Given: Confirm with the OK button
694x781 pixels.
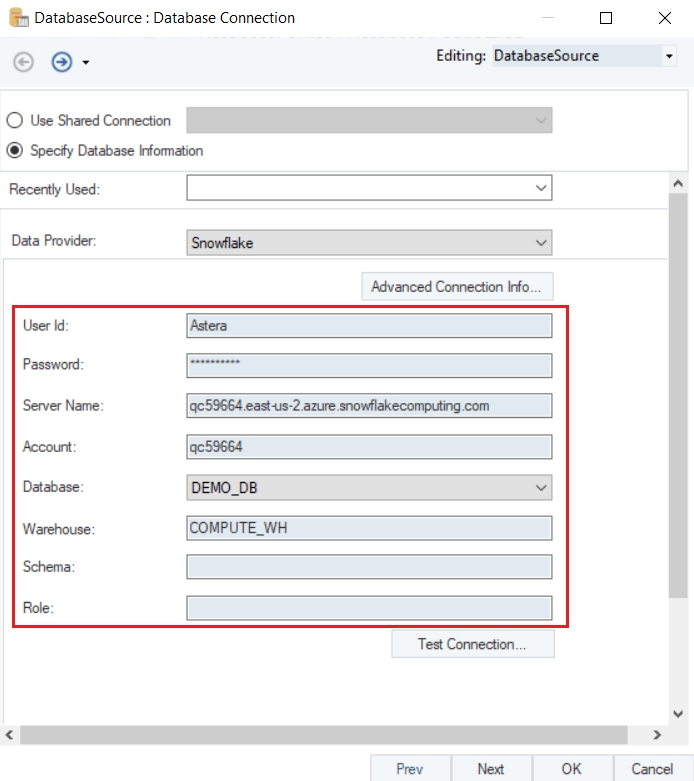Looking at the screenshot, I should click(x=572, y=769).
